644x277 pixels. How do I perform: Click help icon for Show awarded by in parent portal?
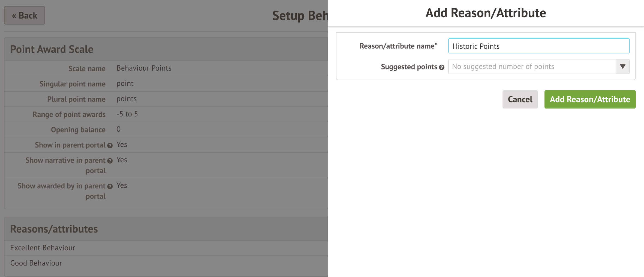(x=110, y=186)
